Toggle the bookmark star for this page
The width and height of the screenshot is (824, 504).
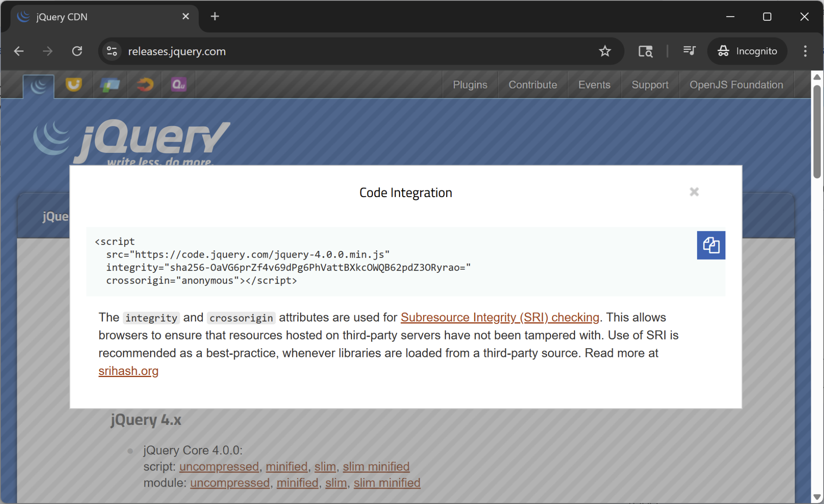[605, 51]
